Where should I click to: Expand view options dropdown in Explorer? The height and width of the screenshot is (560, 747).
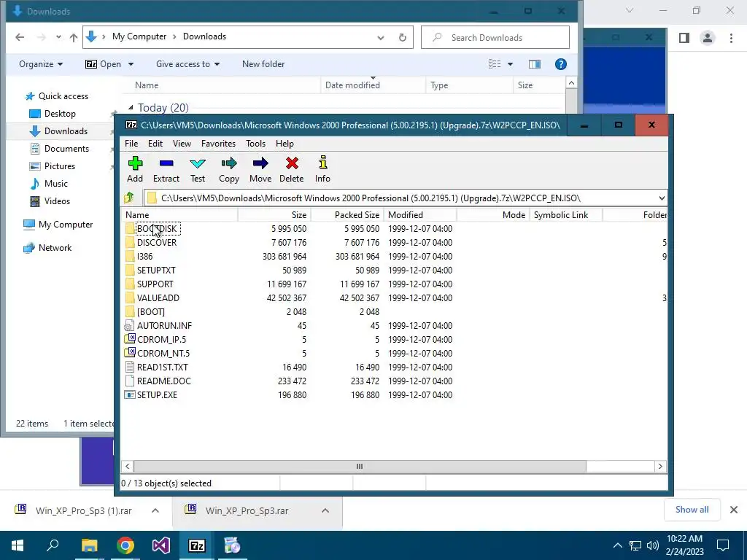(510, 64)
